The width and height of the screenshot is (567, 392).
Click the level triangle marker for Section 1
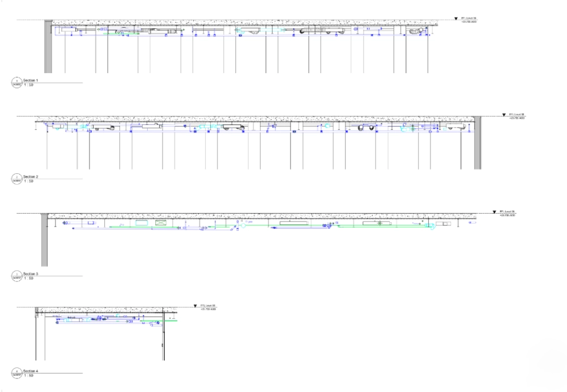coord(455,19)
